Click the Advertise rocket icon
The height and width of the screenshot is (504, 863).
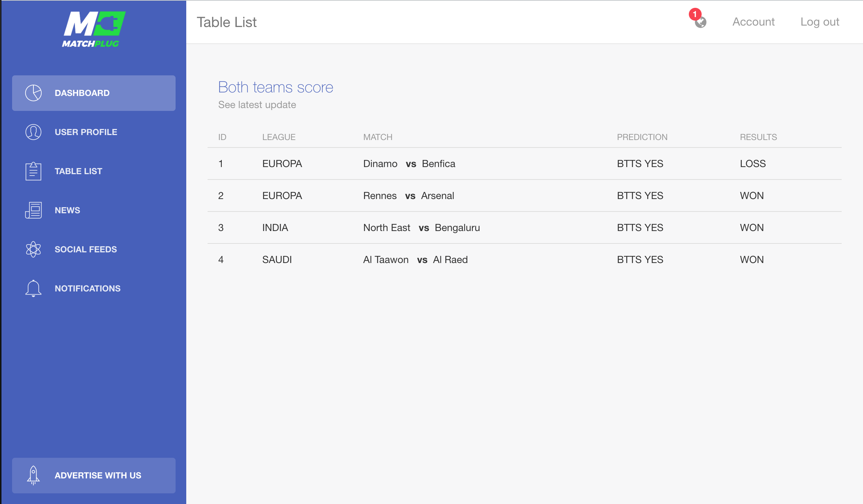pos(33,476)
